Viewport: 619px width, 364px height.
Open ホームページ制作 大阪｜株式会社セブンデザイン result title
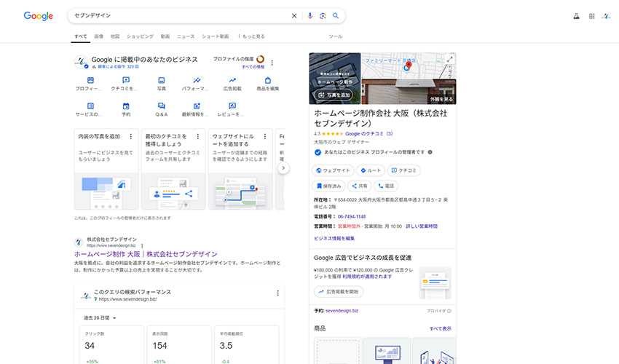(146, 254)
